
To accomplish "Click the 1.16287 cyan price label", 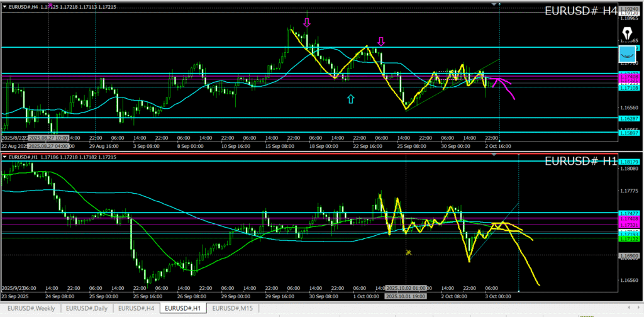I will pyautogui.click(x=629, y=118).
